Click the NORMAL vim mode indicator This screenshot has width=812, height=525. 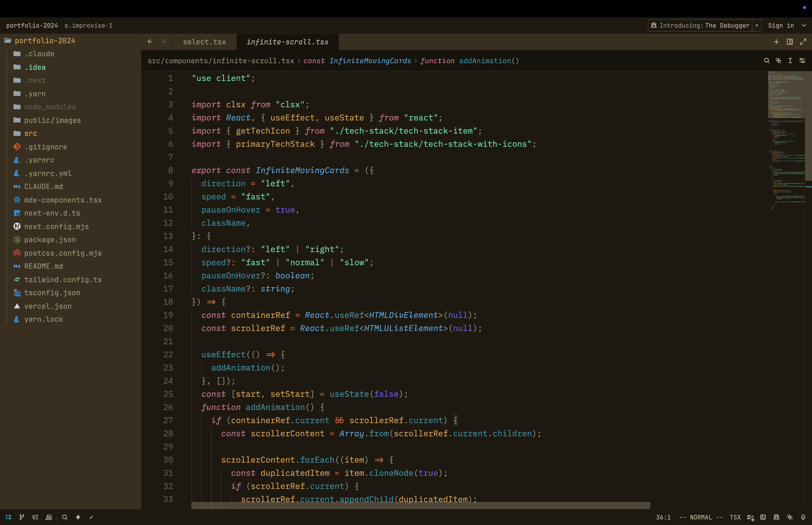pyautogui.click(x=701, y=517)
